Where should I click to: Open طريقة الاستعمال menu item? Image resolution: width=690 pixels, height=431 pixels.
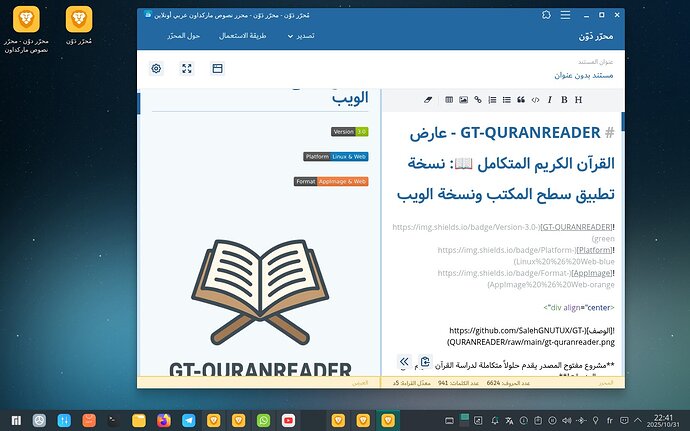(x=242, y=36)
